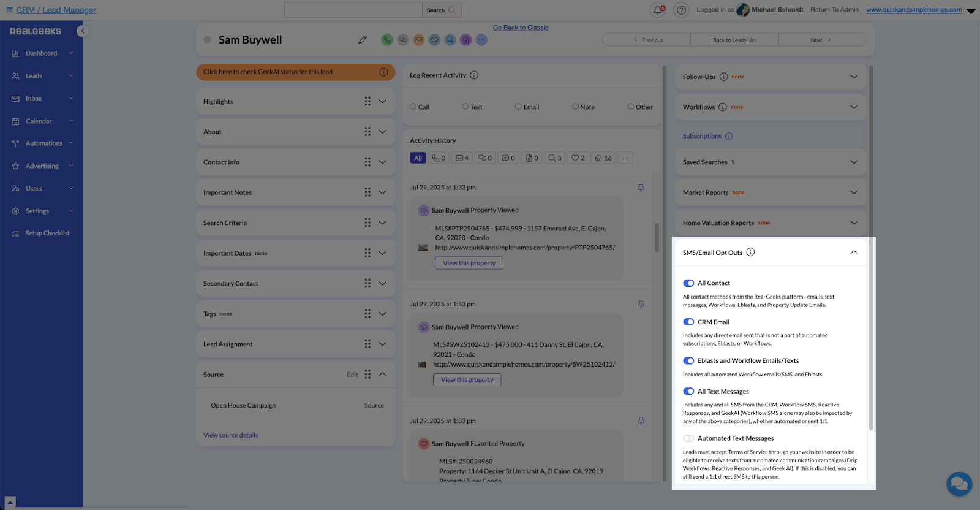Select the Call activity radio button
The height and width of the screenshot is (510, 980).
click(413, 107)
